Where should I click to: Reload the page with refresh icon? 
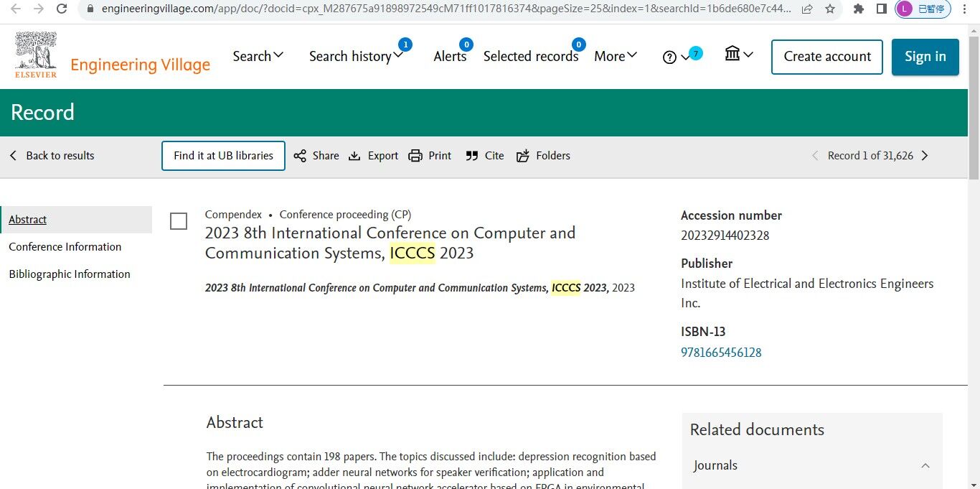pos(62,9)
